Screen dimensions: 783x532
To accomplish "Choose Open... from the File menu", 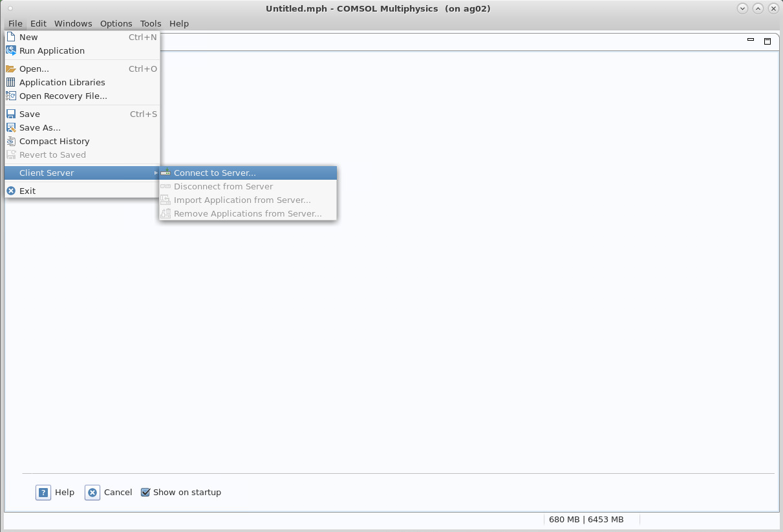I will pyautogui.click(x=82, y=69).
